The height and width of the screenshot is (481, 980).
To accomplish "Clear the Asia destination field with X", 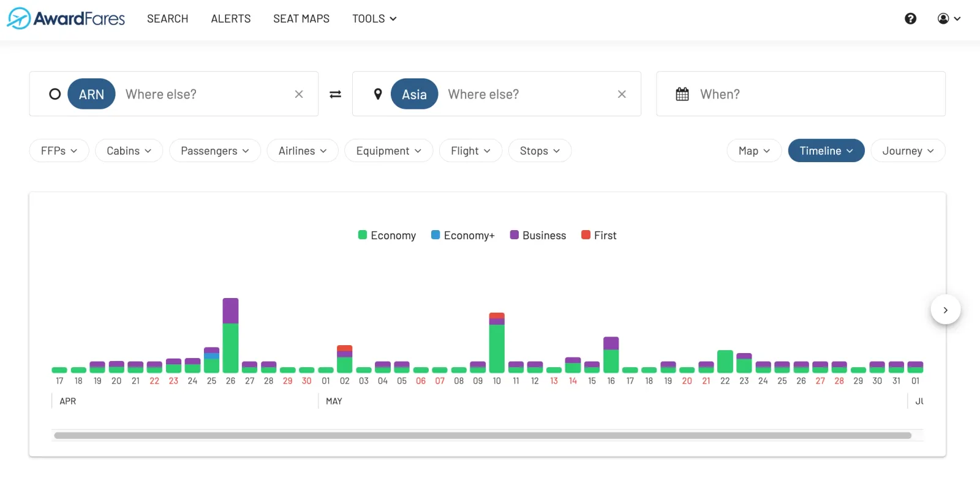I will coord(622,94).
